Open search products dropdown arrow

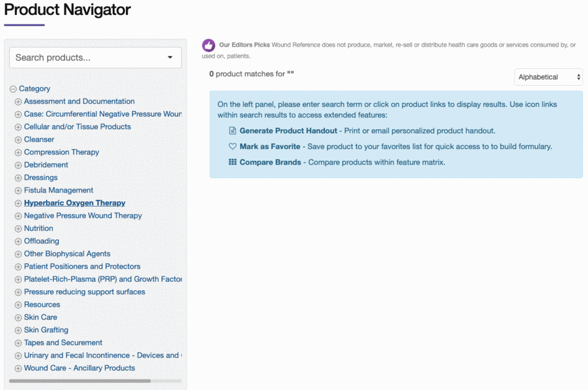click(x=171, y=58)
